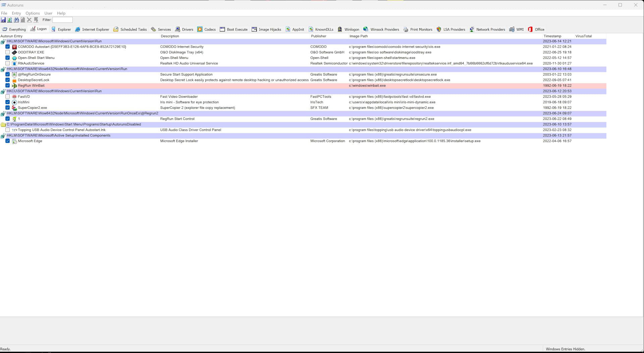Click the Save toolbar icon
The width and height of the screenshot is (644, 353).
point(3,20)
